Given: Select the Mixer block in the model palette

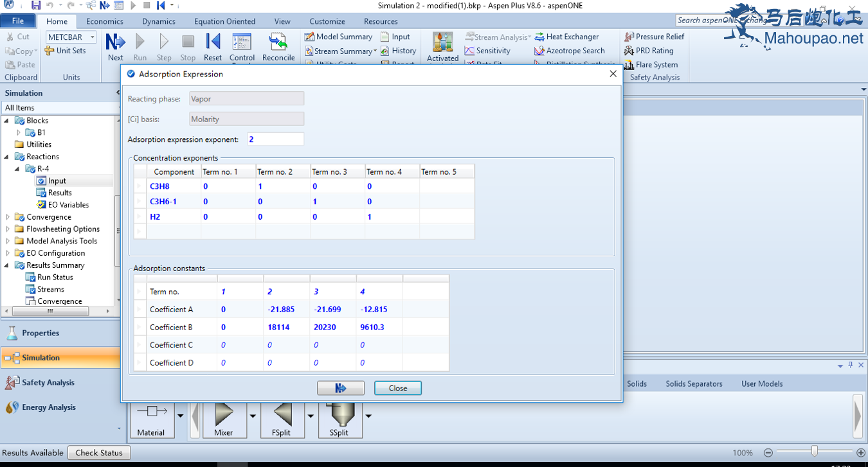Looking at the screenshot, I should tap(223, 419).
